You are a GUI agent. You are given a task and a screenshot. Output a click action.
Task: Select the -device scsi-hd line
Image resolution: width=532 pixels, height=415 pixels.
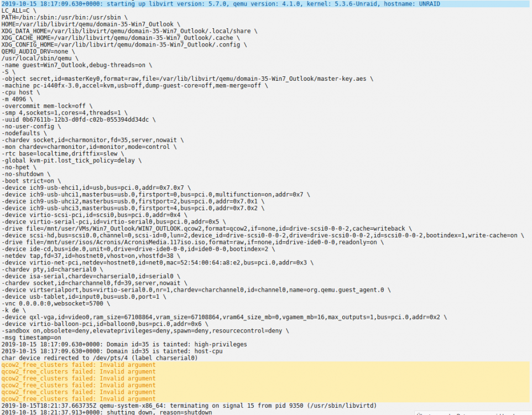click(x=263, y=235)
